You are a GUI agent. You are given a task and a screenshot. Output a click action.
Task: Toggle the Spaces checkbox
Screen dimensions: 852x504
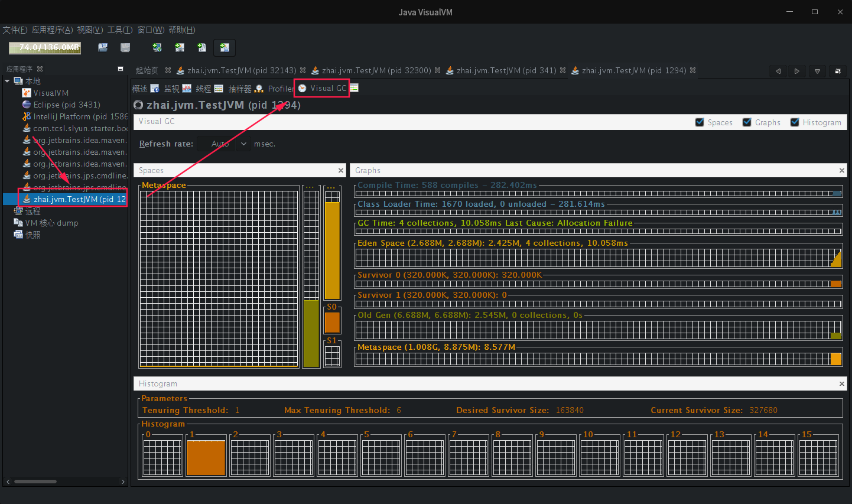coord(700,122)
